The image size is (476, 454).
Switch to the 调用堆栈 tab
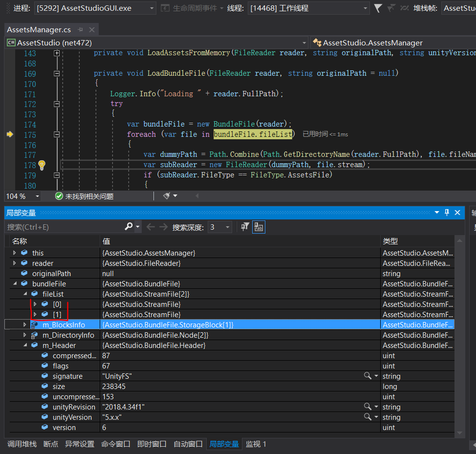[22, 444]
